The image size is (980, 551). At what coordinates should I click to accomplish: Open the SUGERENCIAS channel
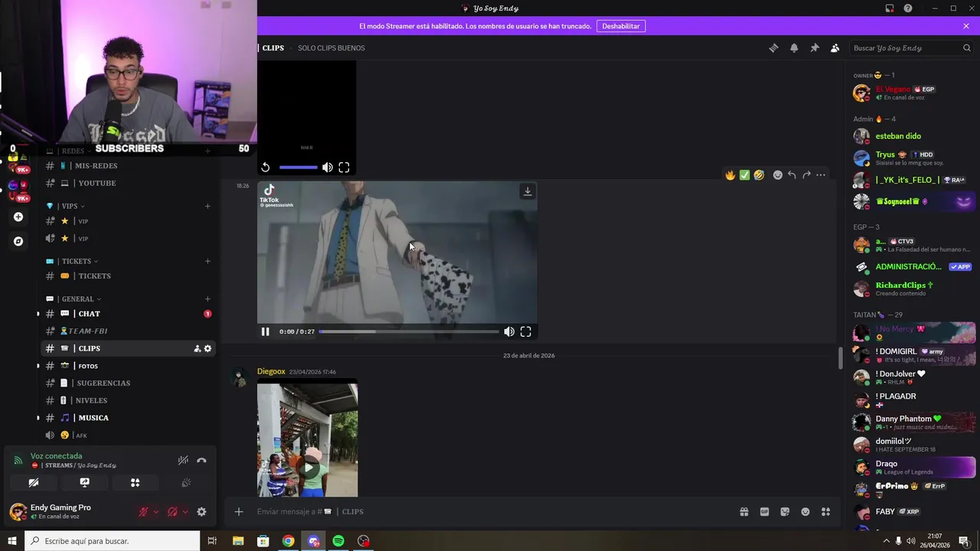127,383
